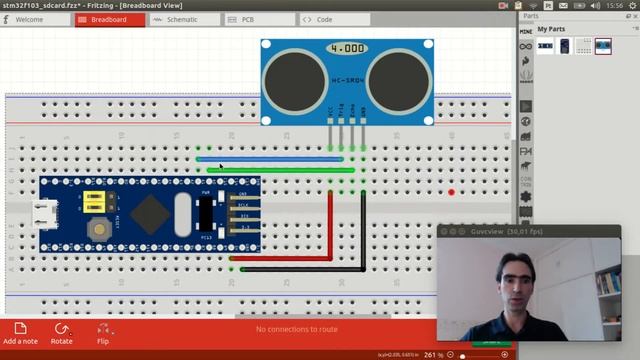
Task: Open the Code tab
Action: pyautogui.click(x=335, y=20)
